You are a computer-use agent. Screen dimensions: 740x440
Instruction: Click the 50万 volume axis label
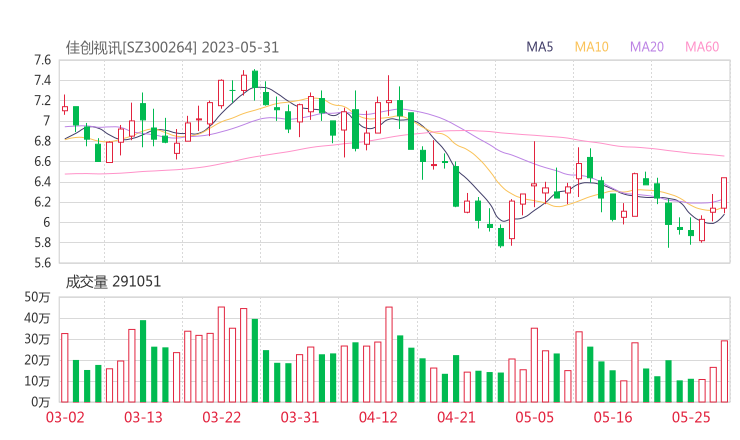[x=37, y=297]
